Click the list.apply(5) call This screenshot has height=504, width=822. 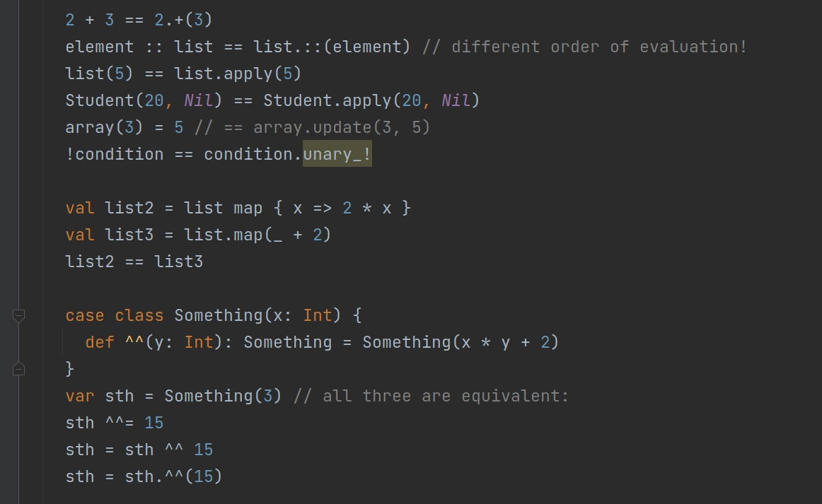[x=238, y=74]
